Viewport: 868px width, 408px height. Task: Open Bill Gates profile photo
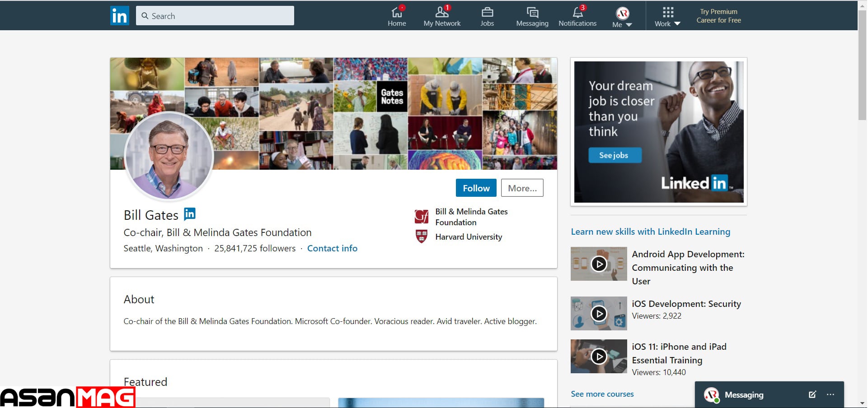click(169, 156)
